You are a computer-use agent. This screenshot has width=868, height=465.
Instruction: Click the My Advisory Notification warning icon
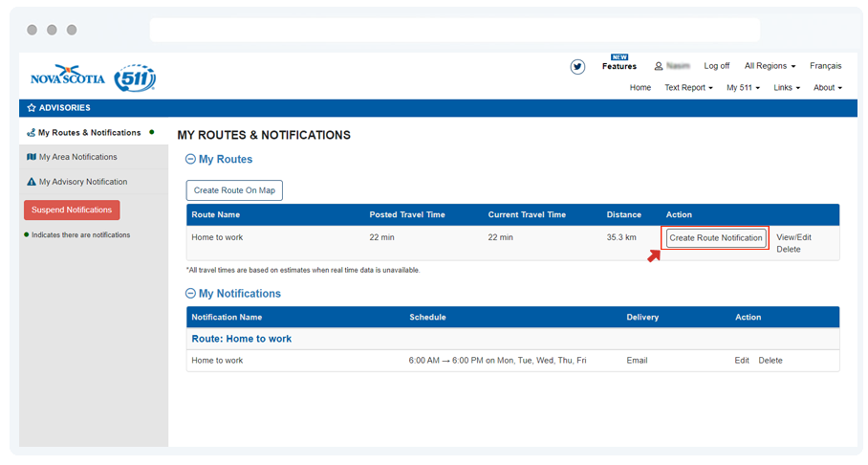click(x=32, y=182)
